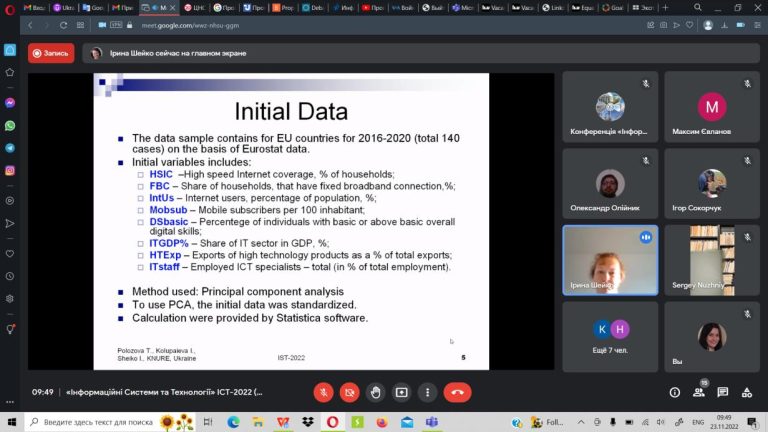Select Олександр Олійник participant tile
Image resolution: width=768 pixels, height=432 pixels.
(x=610, y=184)
